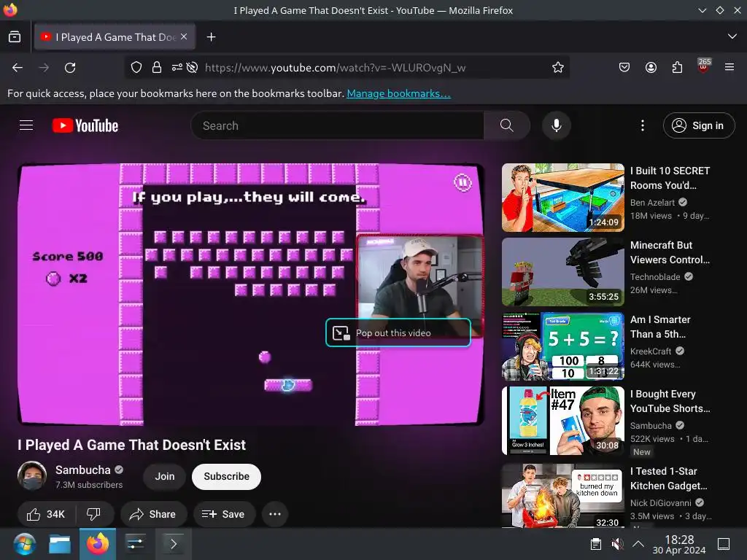Open file manager from taskbar

click(x=60, y=544)
